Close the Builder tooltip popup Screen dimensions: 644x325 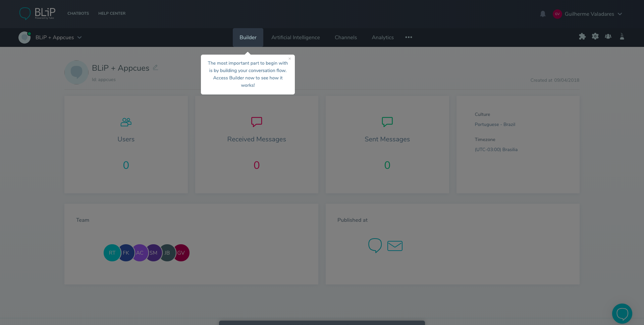coord(290,59)
